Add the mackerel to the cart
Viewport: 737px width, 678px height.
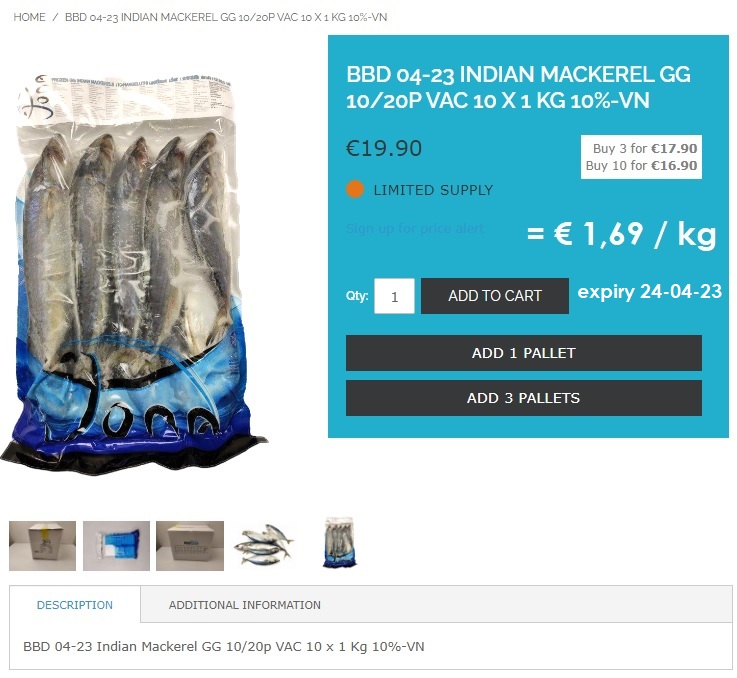click(x=495, y=296)
